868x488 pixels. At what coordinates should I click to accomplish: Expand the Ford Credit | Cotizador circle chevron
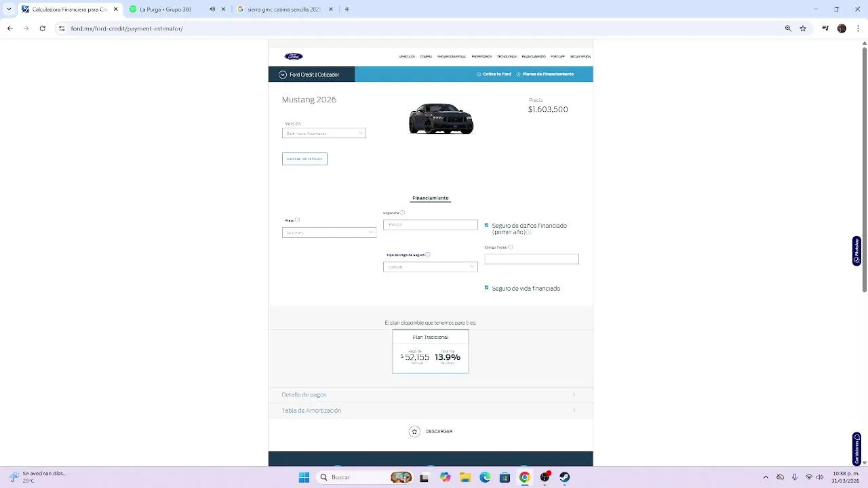coord(283,75)
